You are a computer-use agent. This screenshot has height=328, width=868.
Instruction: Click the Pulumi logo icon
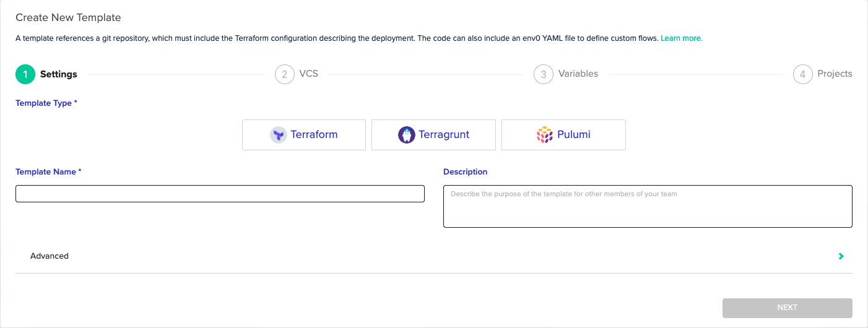tap(544, 135)
